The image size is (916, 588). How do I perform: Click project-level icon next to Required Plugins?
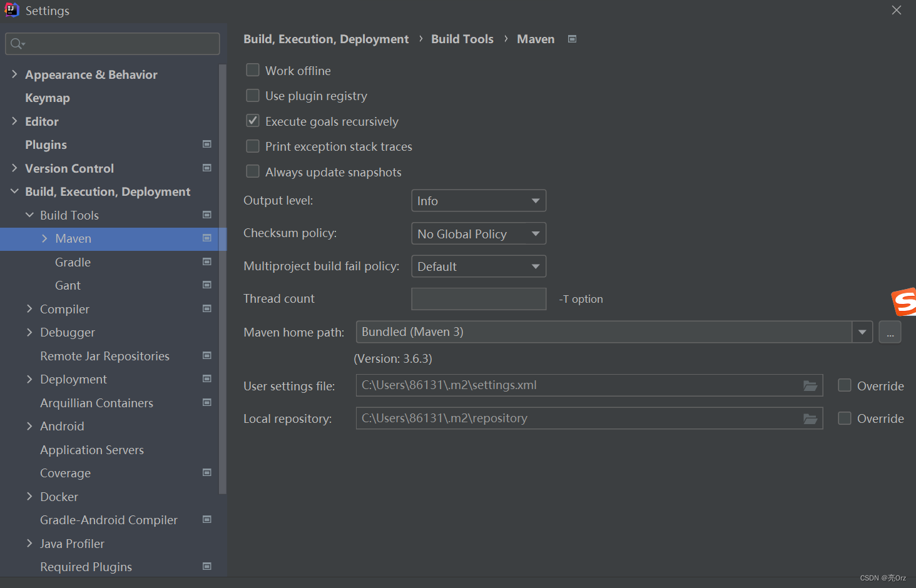207,567
